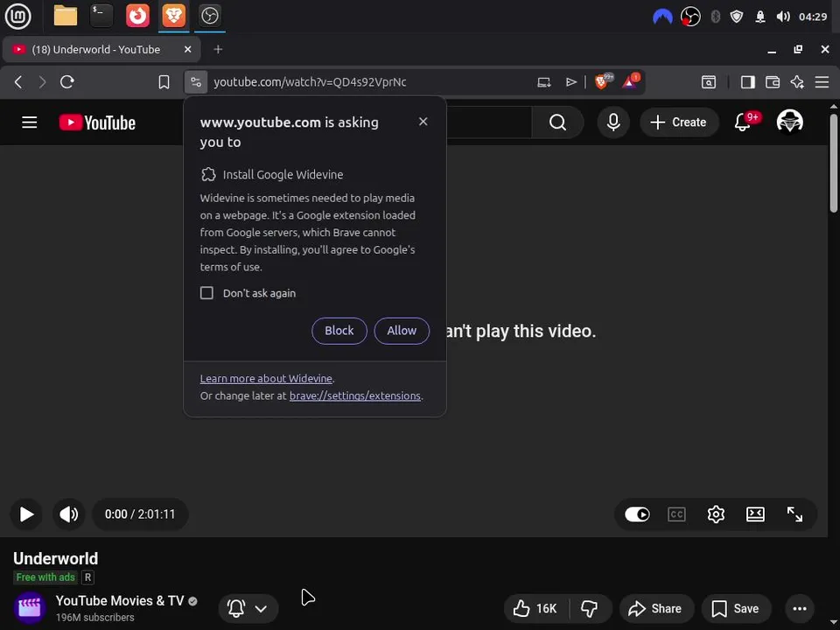Click the Bluetooth tray icon
Viewport: 840px width, 630px height.
pos(716,17)
